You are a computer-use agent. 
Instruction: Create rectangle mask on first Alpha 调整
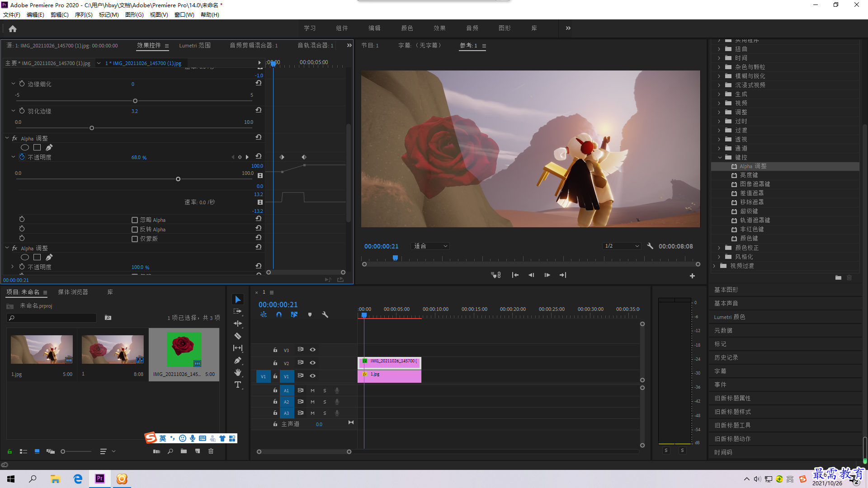point(37,147)
